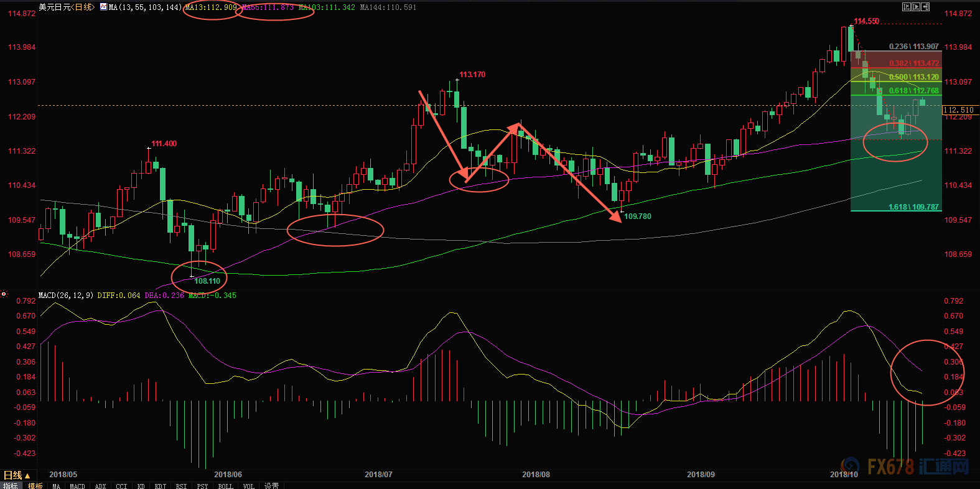Click the first chart-axis icon at top right
980x489 pixels.
point(907,7)
